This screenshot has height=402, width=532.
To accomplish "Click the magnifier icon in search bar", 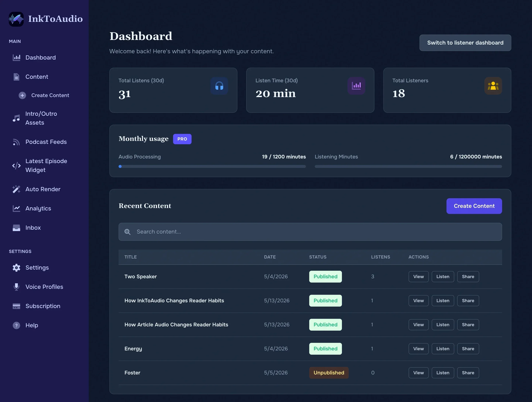I will pos(127,232).
